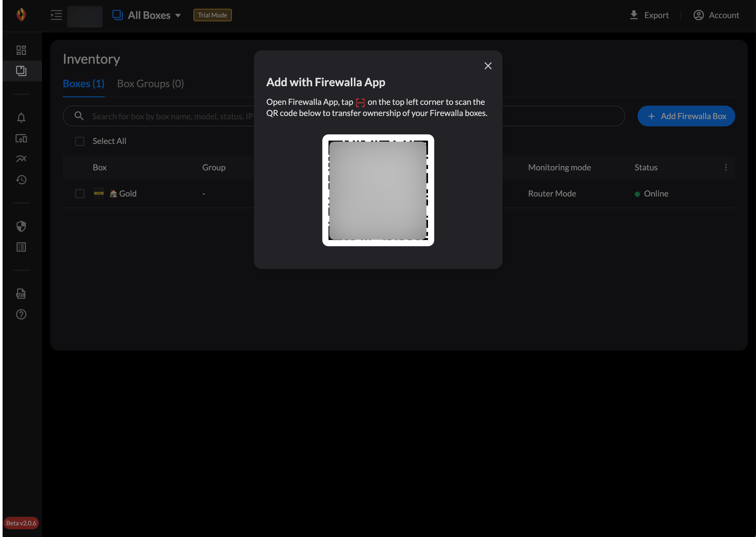756x537 pixels.
Task: Click the Firewalla flame logo
Action: (x=21, y=15)
